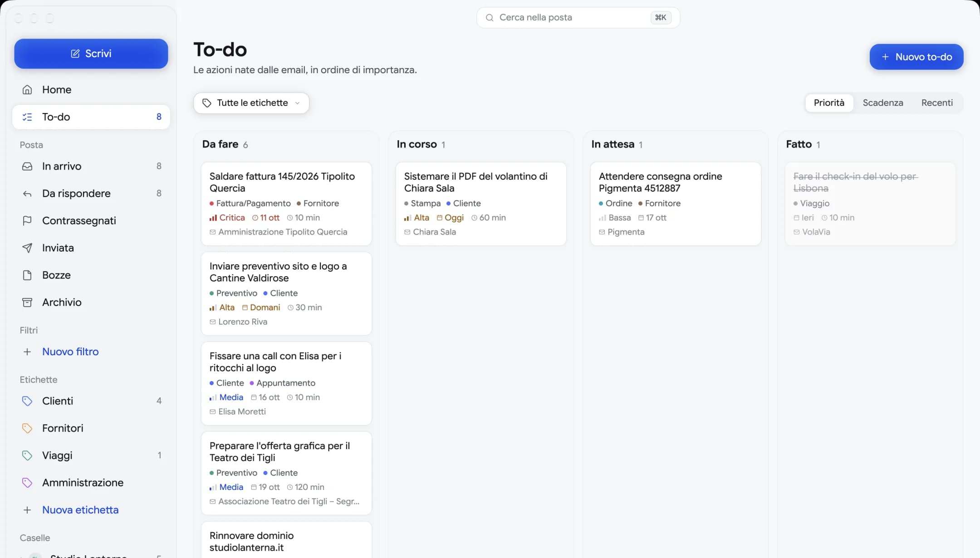This screenshot has width=980, height=558.
Task: Click the Home house icon in sidebar
Action: [27, 90]
